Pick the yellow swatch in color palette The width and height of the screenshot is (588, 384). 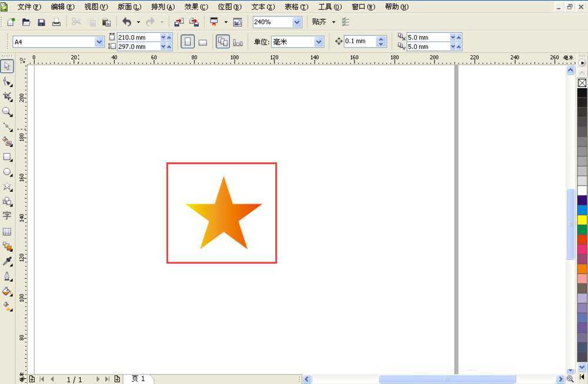click(x=582, y=220)
